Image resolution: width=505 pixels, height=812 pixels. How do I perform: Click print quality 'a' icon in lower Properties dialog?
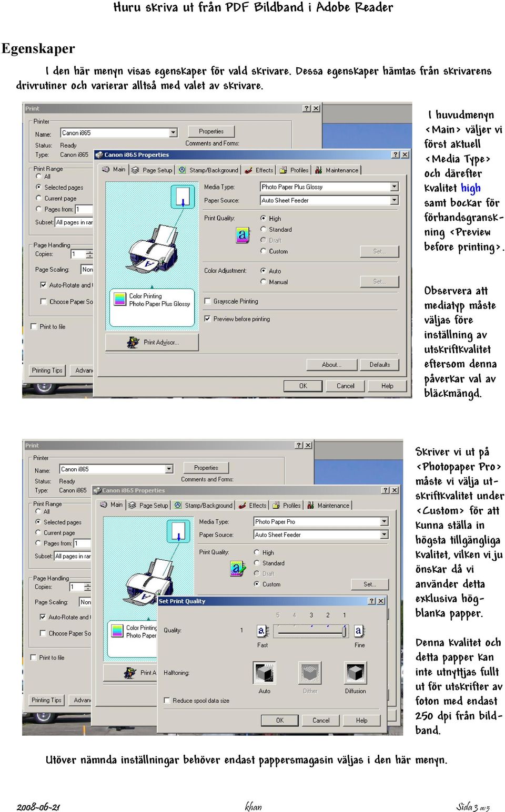pyautogui.click(x=238, y=568)
